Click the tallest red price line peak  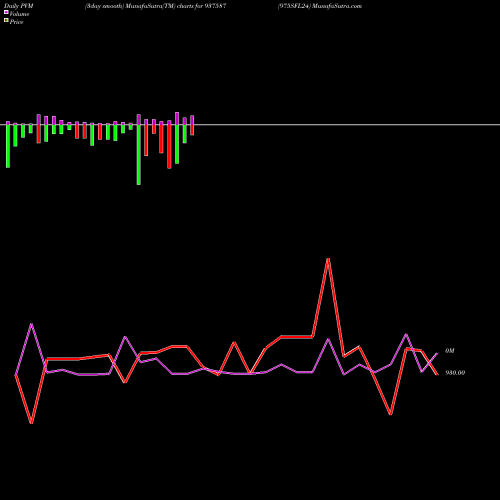328,259
